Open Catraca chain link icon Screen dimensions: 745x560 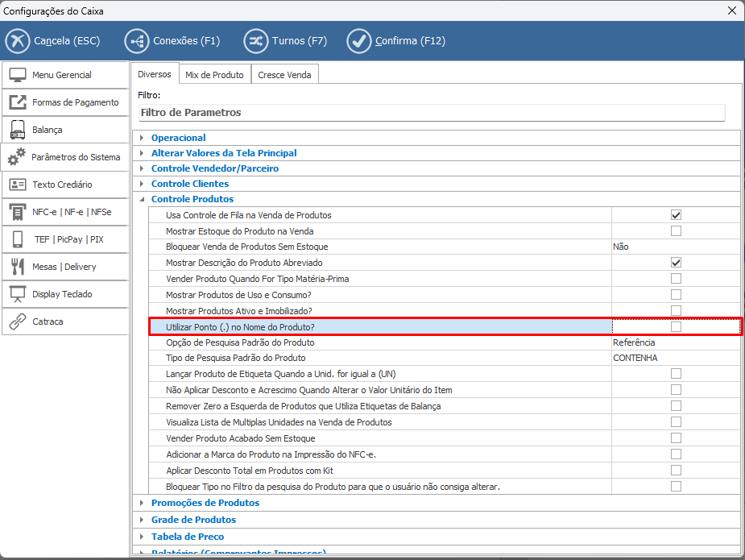[x=18, y=321]
